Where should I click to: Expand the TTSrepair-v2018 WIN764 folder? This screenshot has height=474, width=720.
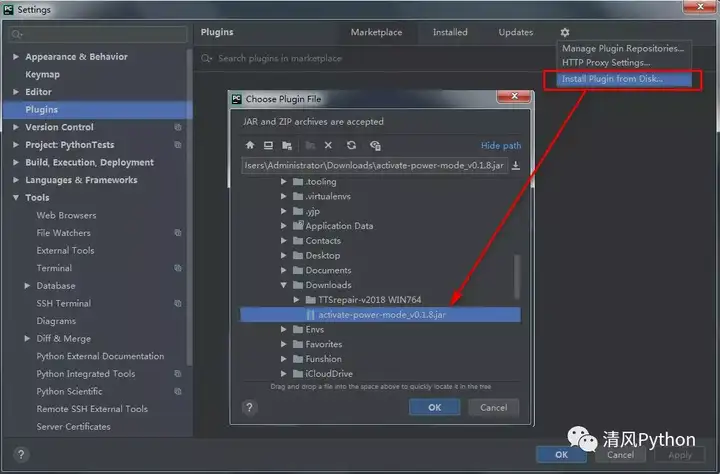tap(296, 300)
